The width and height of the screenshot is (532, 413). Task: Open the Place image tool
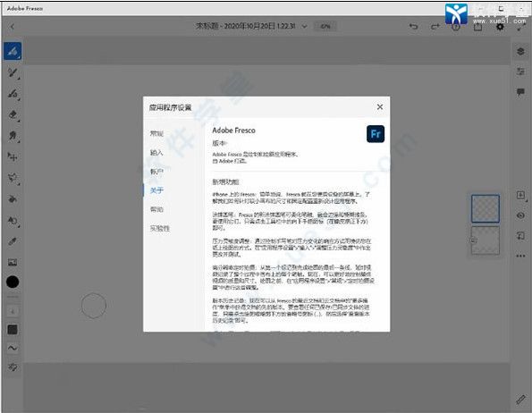(13, 262)
